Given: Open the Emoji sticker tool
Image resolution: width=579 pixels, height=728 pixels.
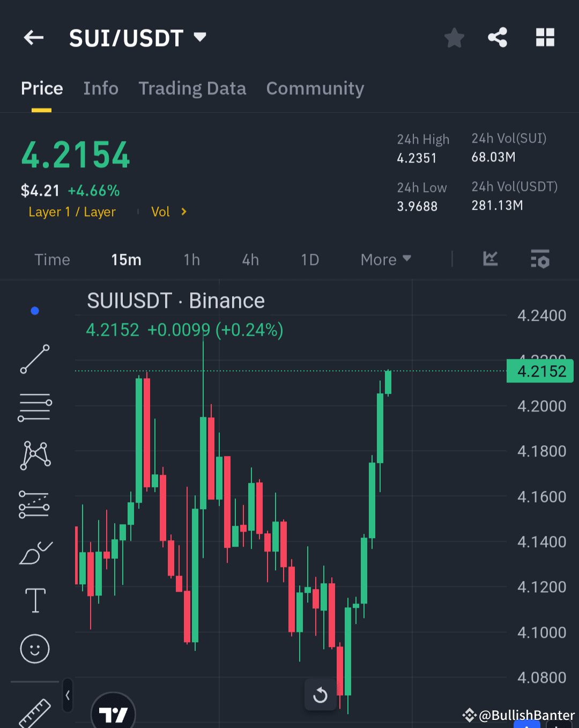Looking at the screenshot, I should point(34,648).
